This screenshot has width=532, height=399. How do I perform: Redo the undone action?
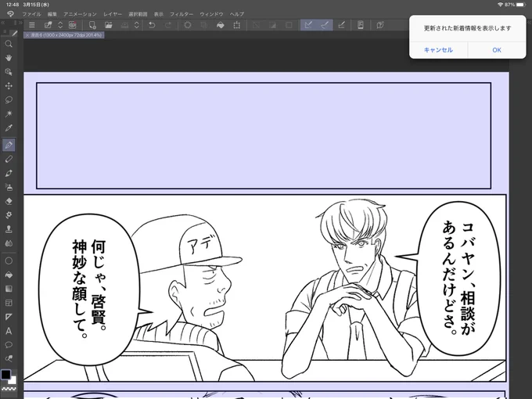point(168,25)
